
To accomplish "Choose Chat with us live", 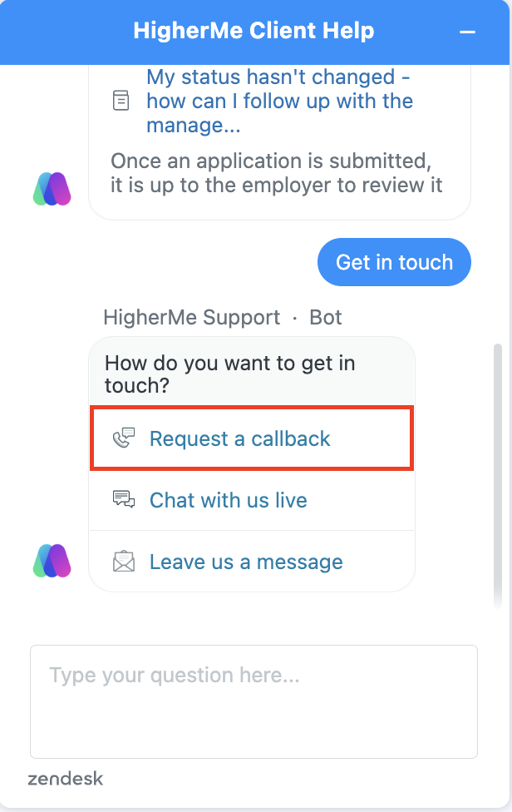I will click(x=228, y=500).
